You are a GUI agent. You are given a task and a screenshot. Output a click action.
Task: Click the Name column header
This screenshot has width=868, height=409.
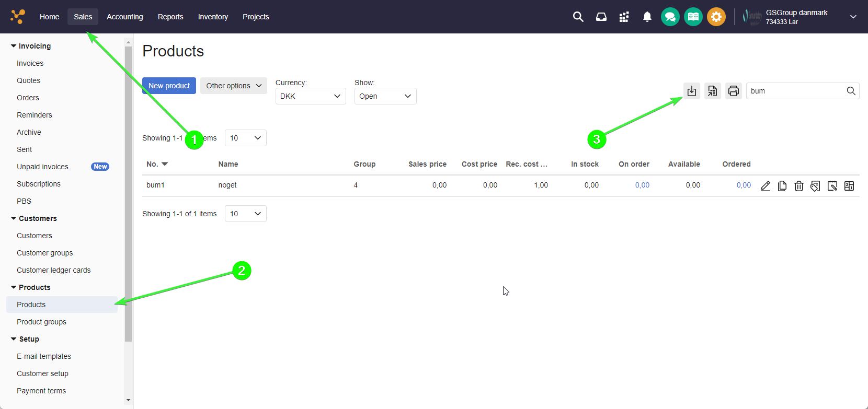pyautogui.click(x=228, y=164)
